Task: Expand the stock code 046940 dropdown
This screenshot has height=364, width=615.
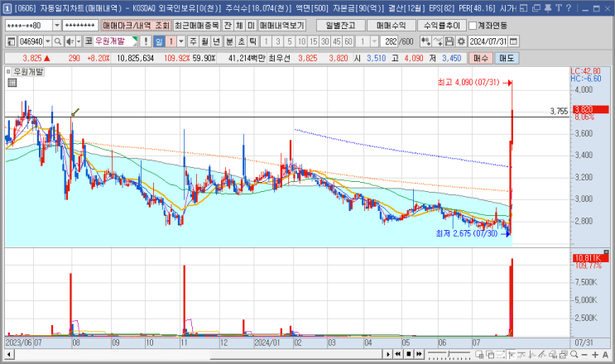Action: click(48, 41)
